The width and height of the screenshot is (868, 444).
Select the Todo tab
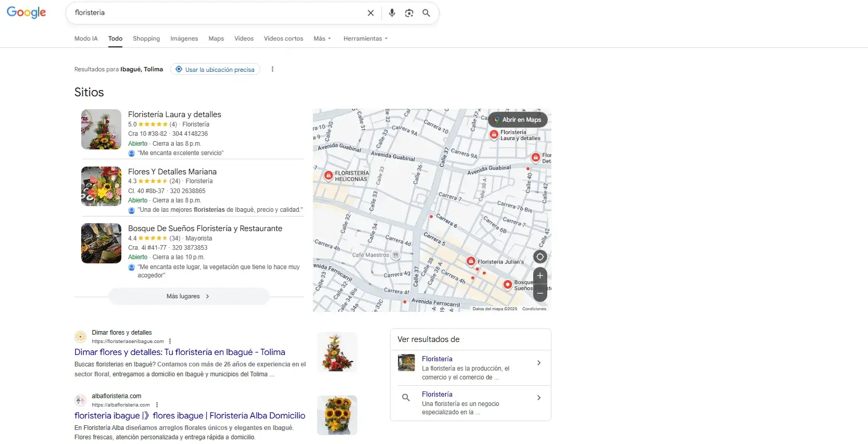click(116, 39)
